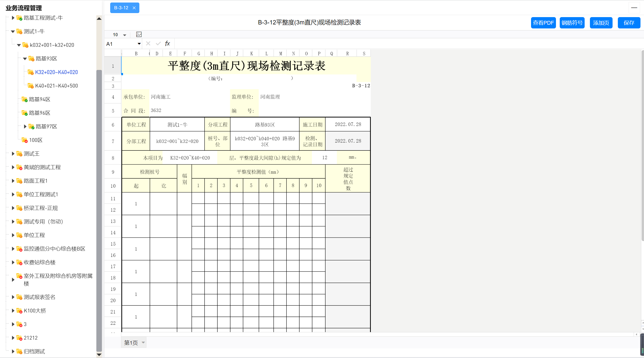
Task: Click folder icon of 测试报表签名
Action: [19, 297]
